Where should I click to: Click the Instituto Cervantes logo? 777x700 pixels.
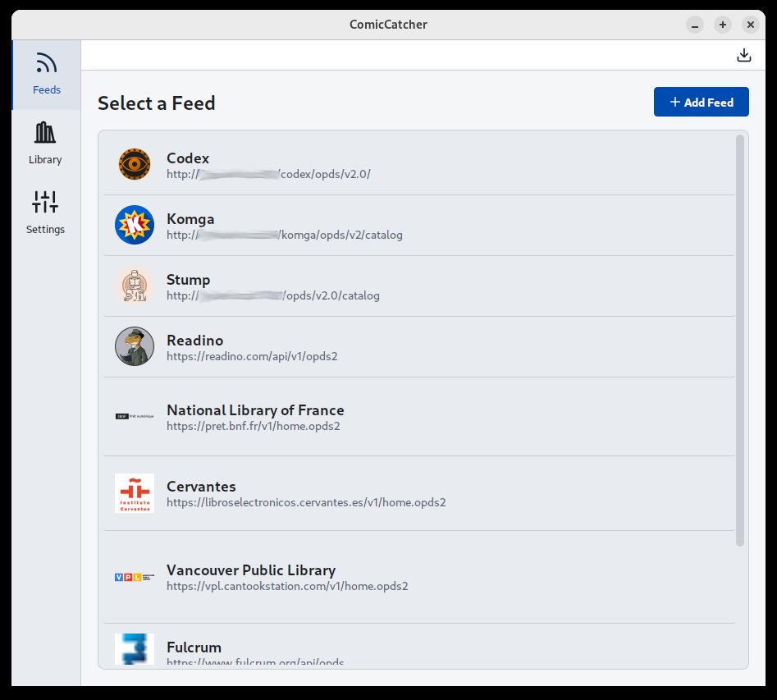[135, 493]
